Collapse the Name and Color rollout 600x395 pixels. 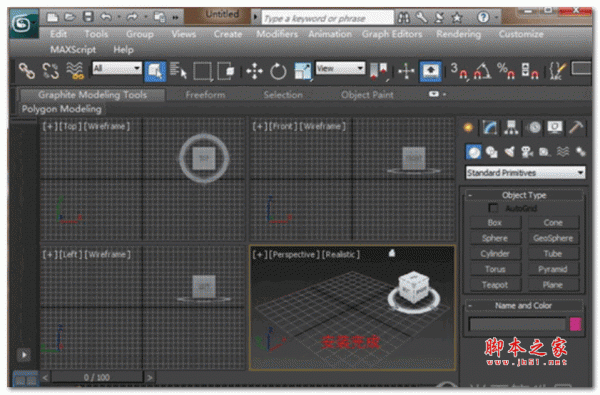pos(524,305)
